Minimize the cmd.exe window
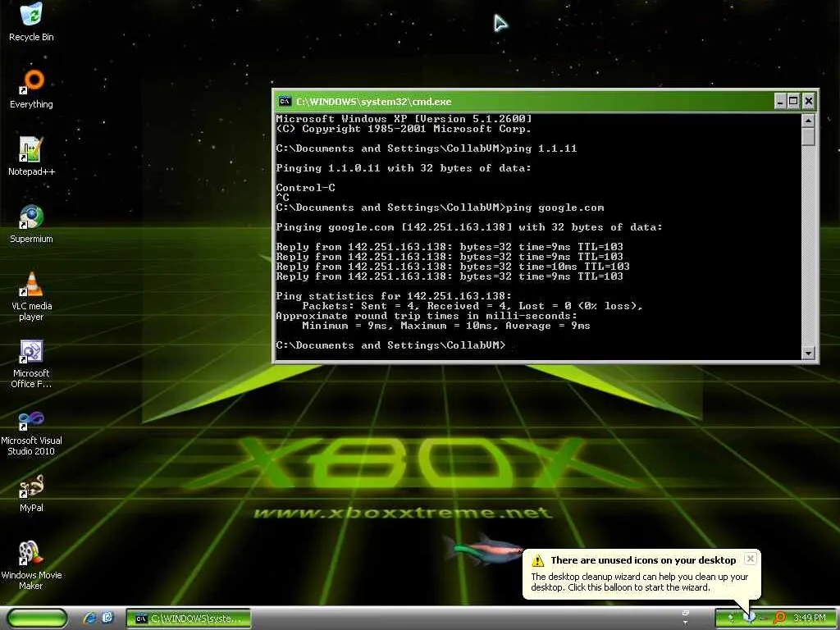 [781, 101]
